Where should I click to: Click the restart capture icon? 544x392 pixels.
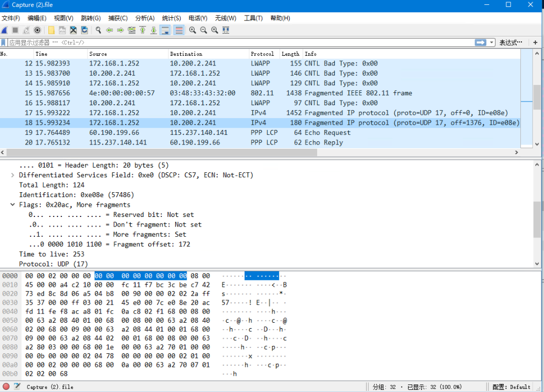coord(26,30)
